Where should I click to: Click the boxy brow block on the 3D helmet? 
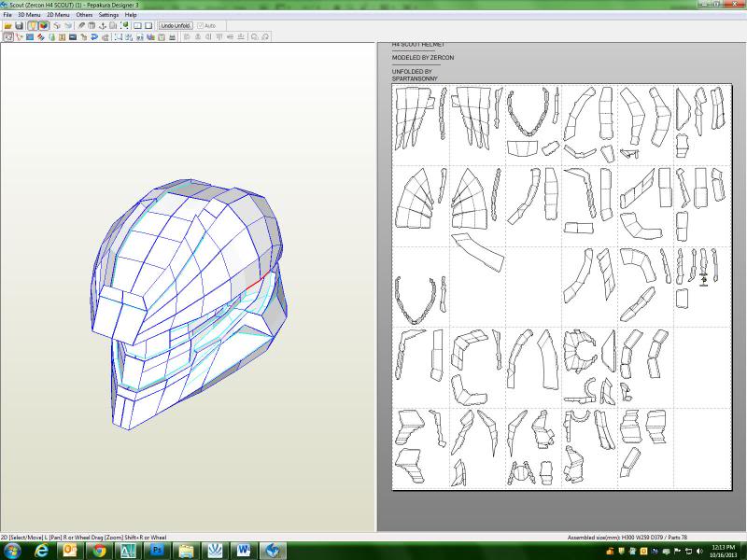pyautogui.click(x=120, y=315)
